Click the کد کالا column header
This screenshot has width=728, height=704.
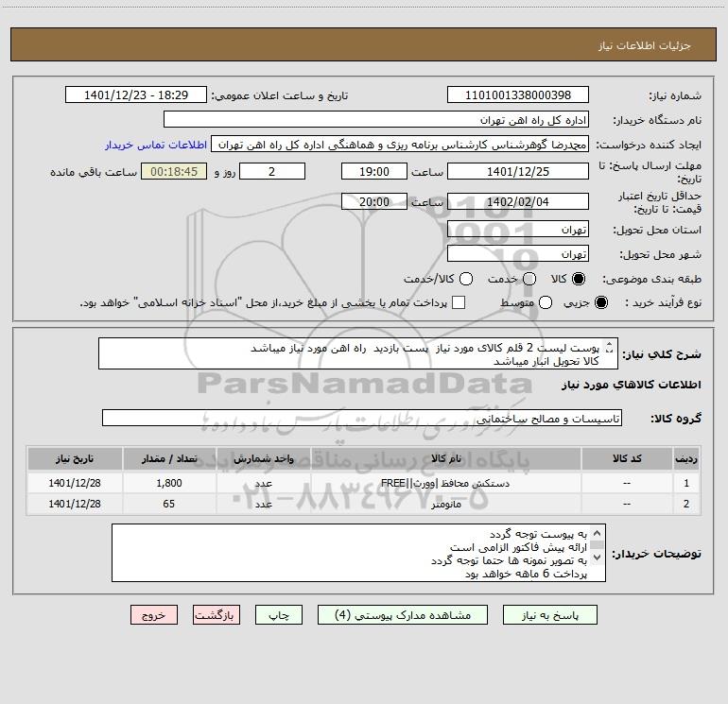(x=627, y=458)
